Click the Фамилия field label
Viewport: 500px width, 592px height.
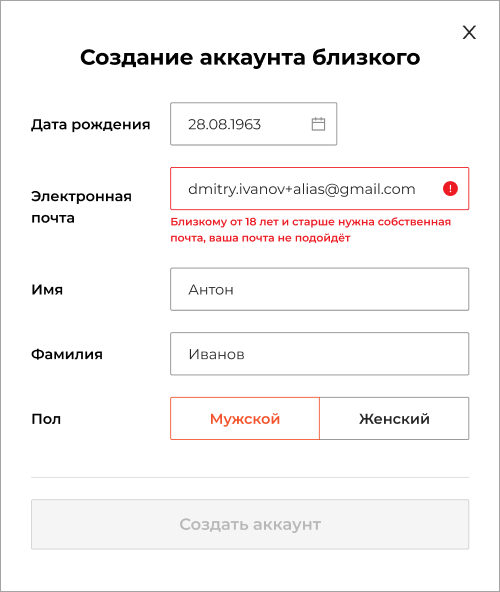tap(67, 354)
